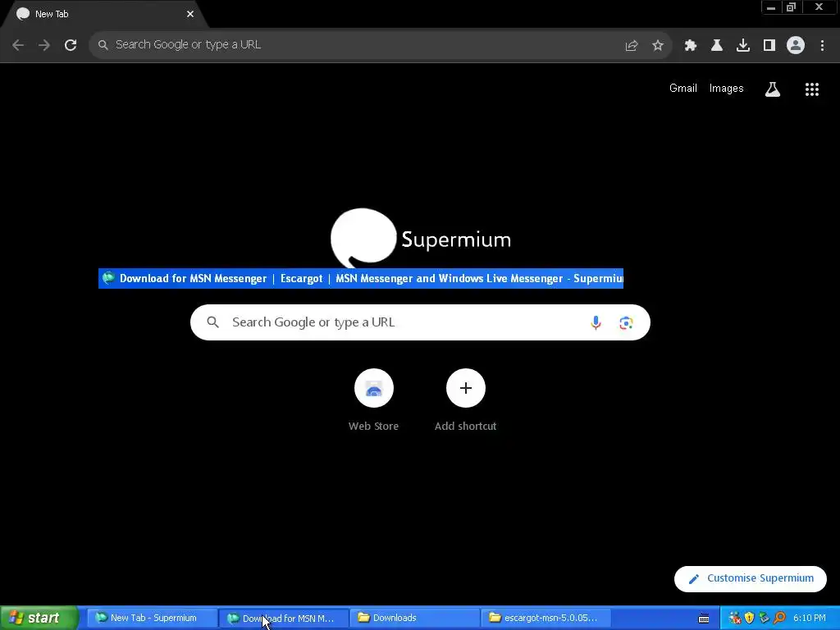The width and height of the screenshot is (840, 630).
Task: Open the three-dot browser menu
Action: pyautogui.click(x=822, y=46)
